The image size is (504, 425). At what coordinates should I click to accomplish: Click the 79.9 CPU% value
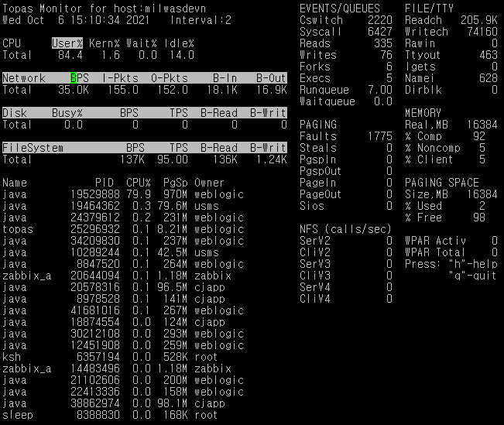[x=139, y=194]
